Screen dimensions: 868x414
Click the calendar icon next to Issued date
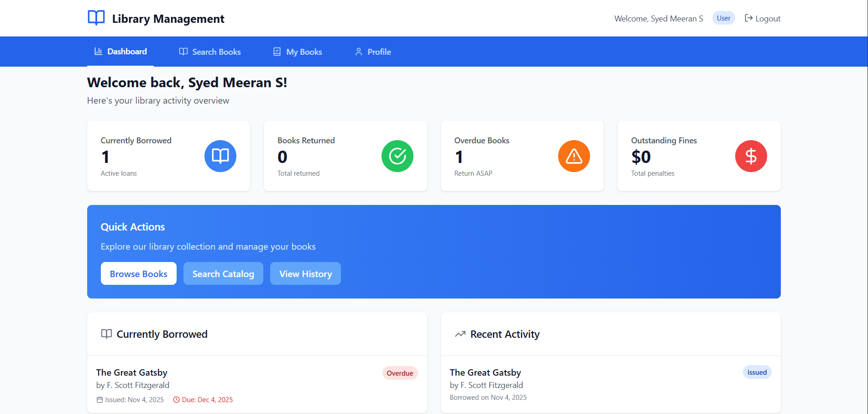[x=99, y=400]
